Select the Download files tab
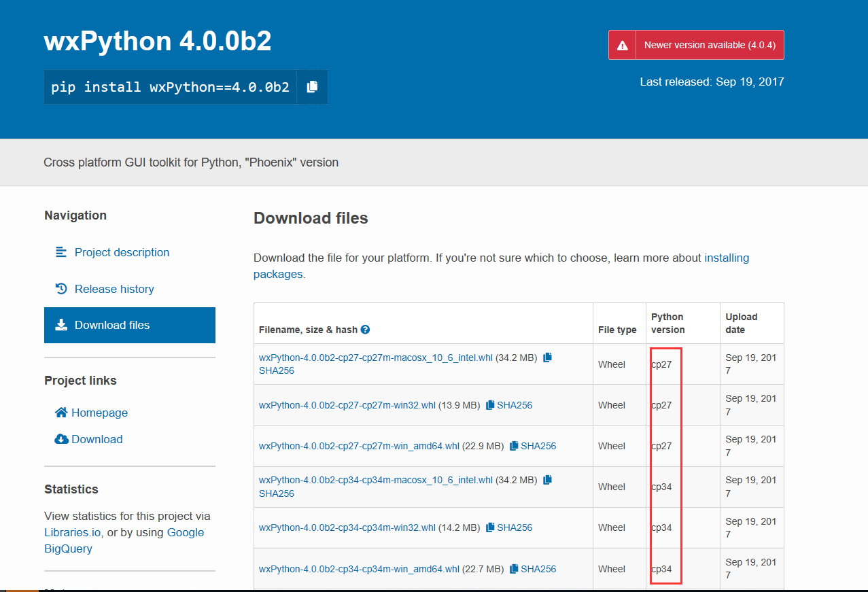 click(x=130, y=325)
